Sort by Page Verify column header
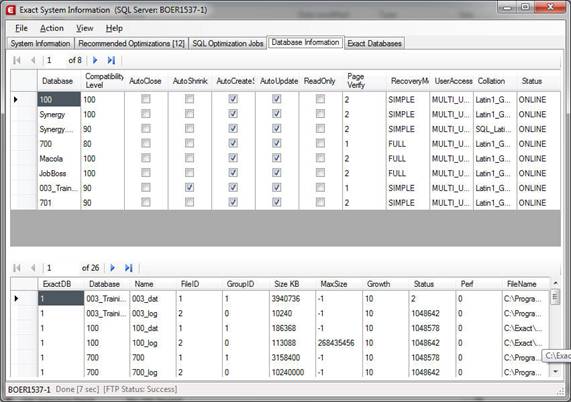This screenshot has height=402, width=571. [364, 81]
